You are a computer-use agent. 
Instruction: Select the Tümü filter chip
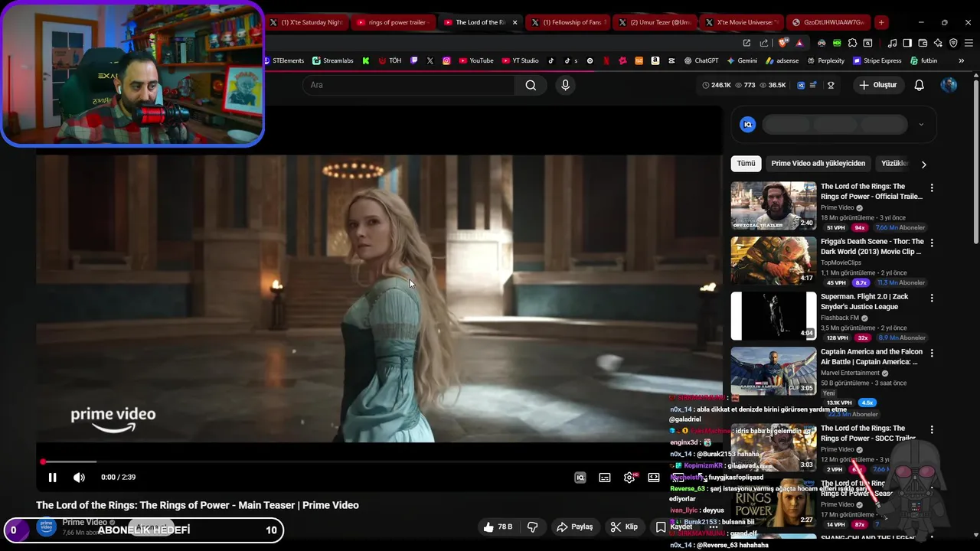746,163
